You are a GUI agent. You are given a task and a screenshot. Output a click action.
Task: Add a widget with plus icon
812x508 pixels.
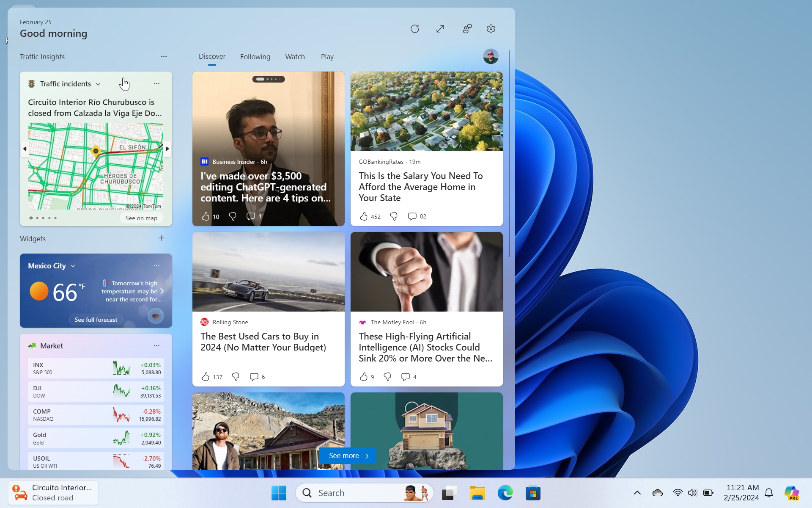click(162, 238)
